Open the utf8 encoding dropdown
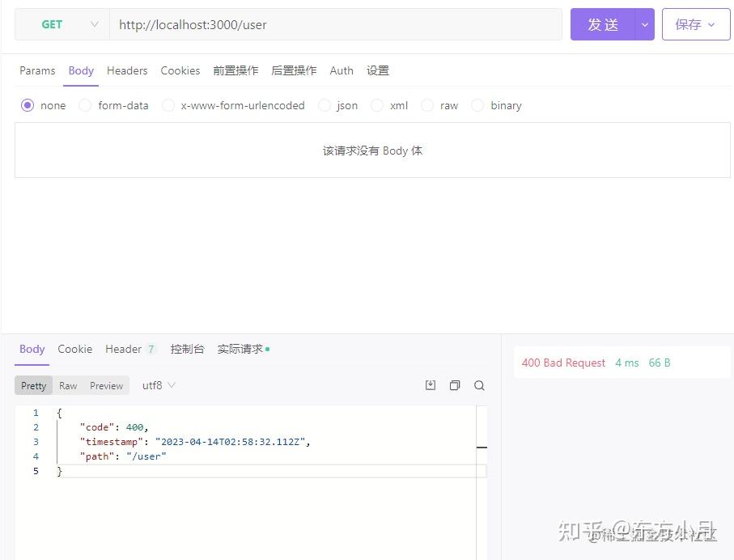This screenshot has width=734, height=560. [159, 385]
